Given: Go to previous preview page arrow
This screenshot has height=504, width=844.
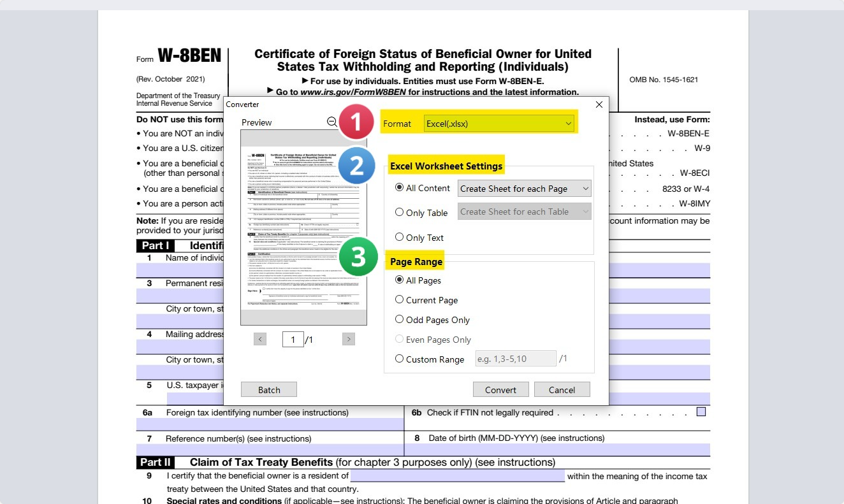Looking at the screenshot, I should point(259,339).
